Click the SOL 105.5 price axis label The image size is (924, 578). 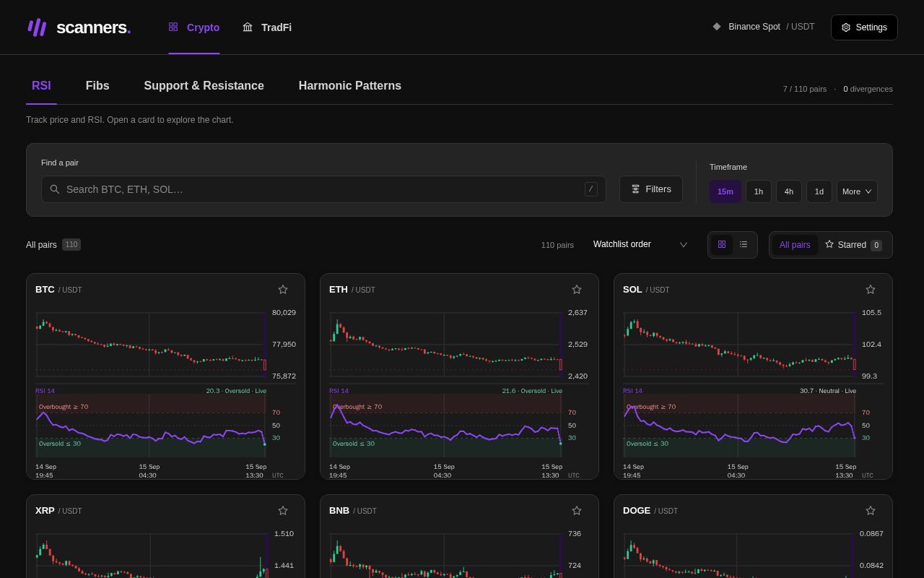(x=871, y=313)
